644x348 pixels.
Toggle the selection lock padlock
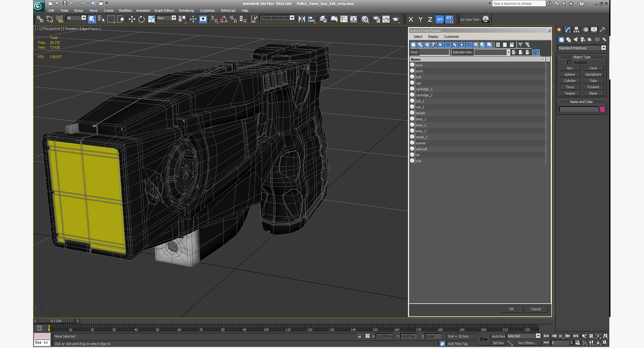pyautogui.click(x=359, y=336)
